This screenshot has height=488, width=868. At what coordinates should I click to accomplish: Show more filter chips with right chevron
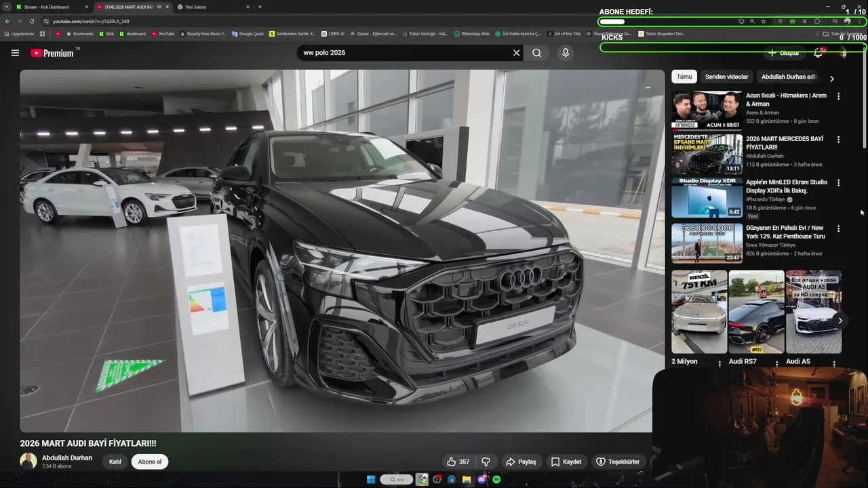coord(832,79)
